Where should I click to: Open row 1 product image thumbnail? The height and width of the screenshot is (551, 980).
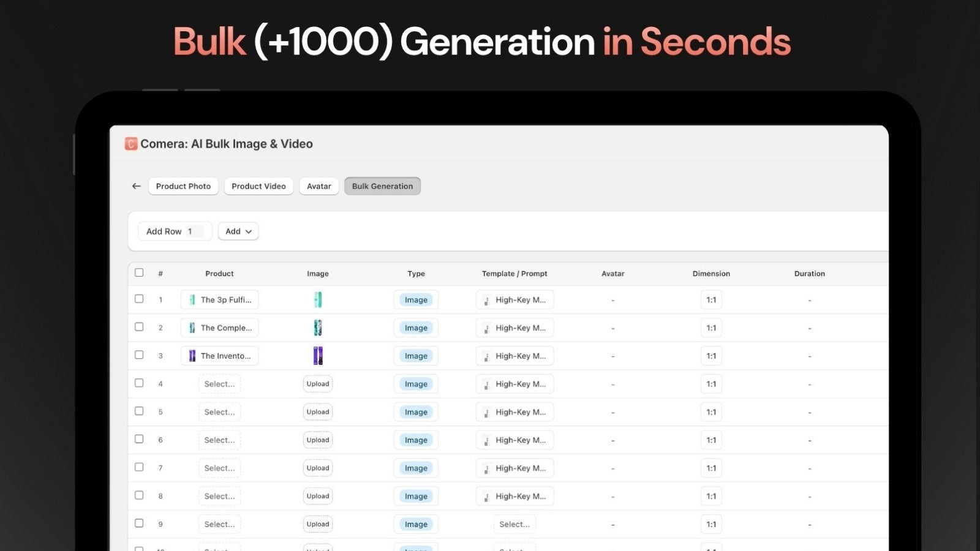(318, 299)
